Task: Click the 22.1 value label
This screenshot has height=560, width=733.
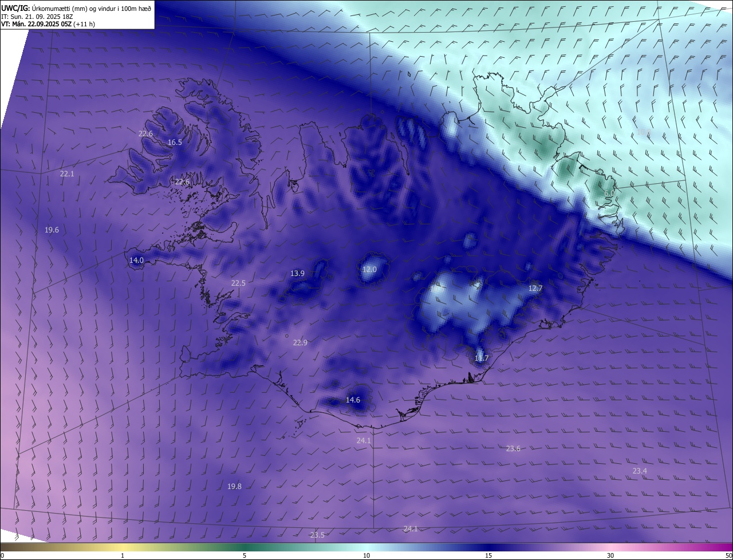Action: click(67, 173)
